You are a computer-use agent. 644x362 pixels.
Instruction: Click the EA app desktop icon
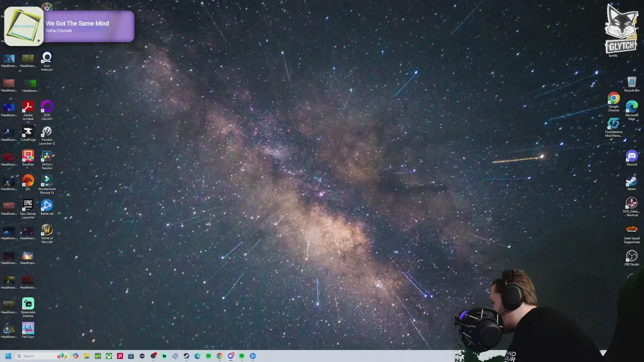click(x=28, y=183)
